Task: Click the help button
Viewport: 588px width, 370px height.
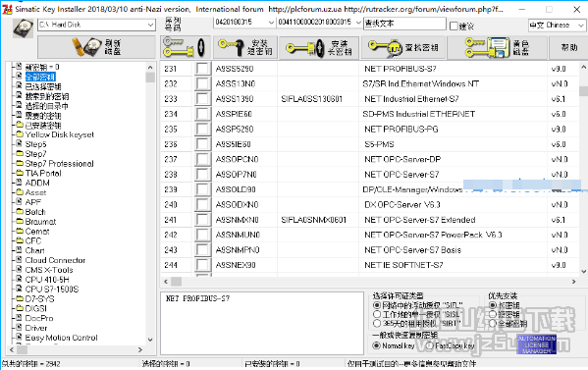Action: [x=568, y=48]
